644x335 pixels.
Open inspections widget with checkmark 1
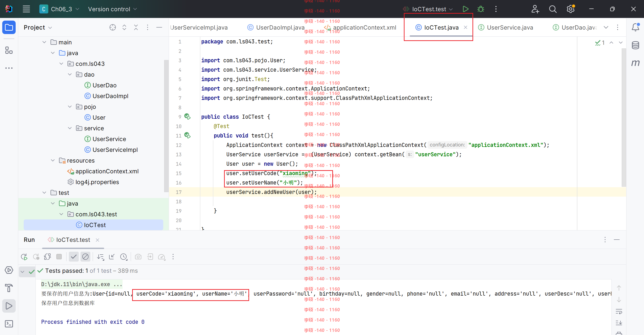[x=600, y=43]
